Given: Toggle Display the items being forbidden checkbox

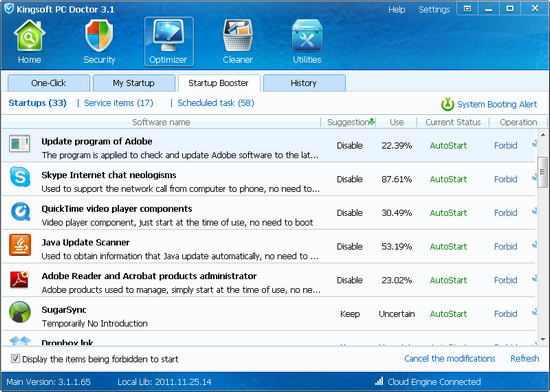Looking at the screenshot, I should 15,358.
